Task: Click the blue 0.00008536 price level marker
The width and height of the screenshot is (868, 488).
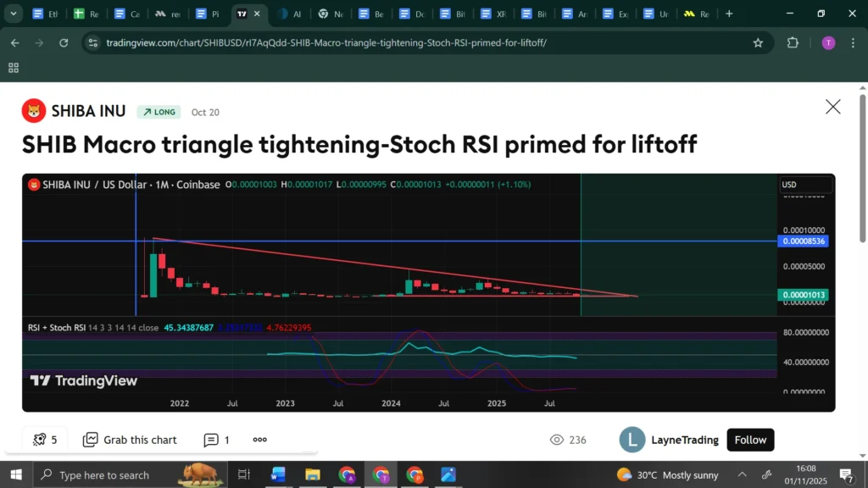Action: click(x=804, y=241)
